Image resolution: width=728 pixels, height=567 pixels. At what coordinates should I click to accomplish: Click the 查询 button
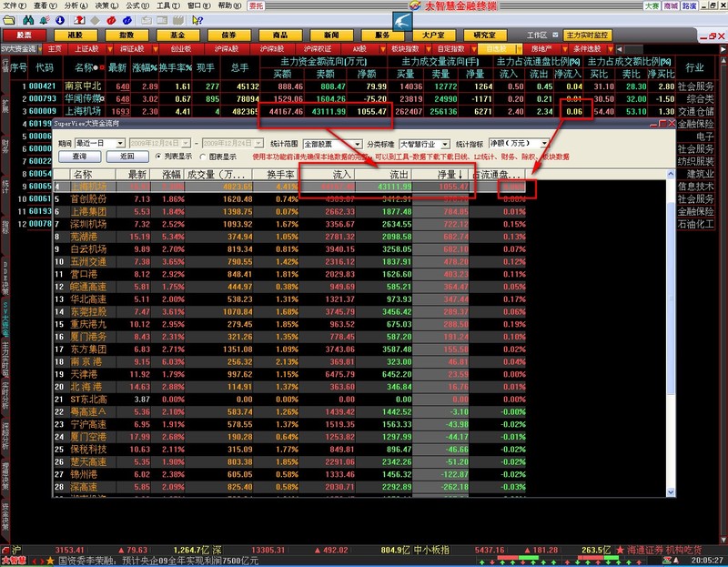pyautogui.click(x=80, y=157)
